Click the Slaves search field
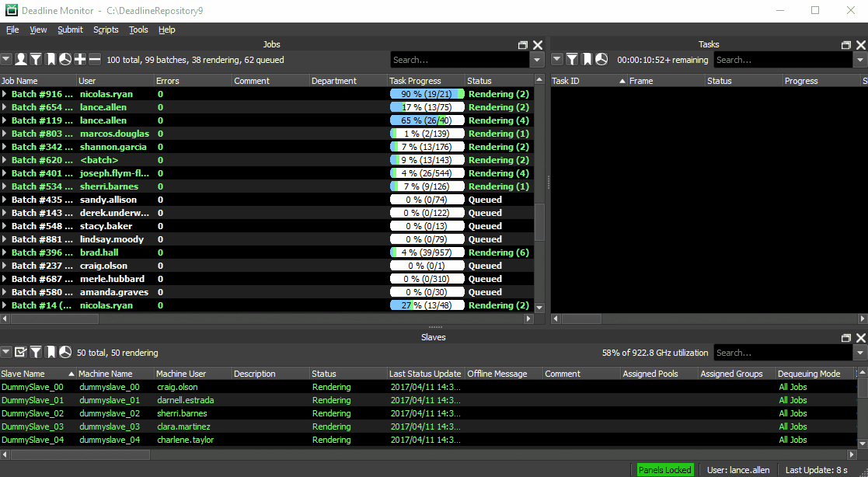Screen dimensions: 868x477 pyautogui.click(x=783, y=353)
